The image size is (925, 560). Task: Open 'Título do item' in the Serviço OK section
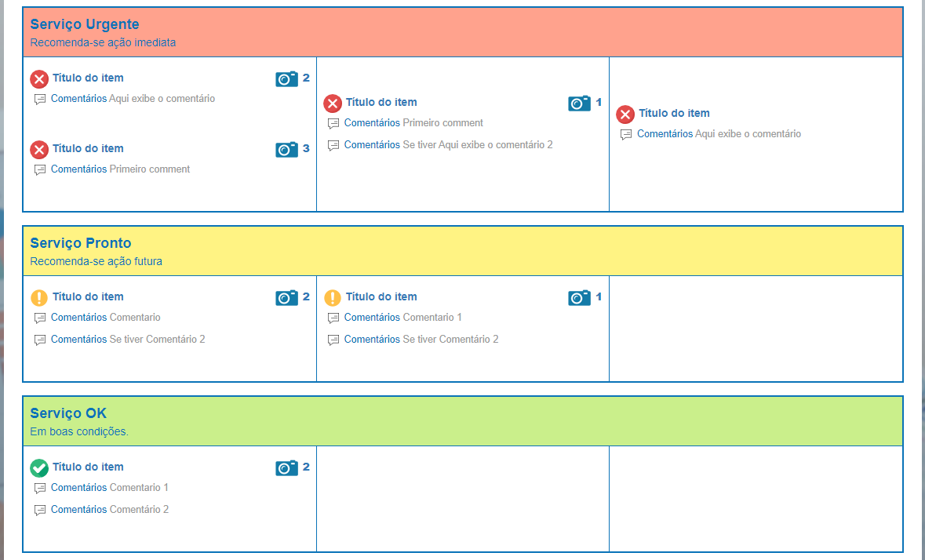tap(88, 467)
